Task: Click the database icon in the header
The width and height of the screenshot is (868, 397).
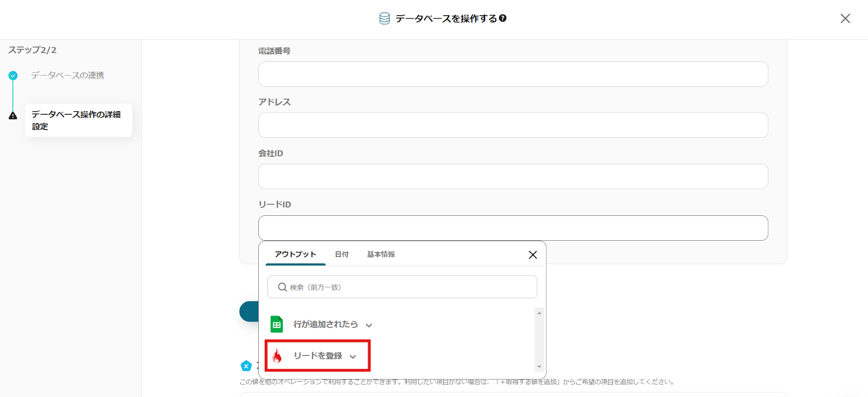Action: coord(384,18)
